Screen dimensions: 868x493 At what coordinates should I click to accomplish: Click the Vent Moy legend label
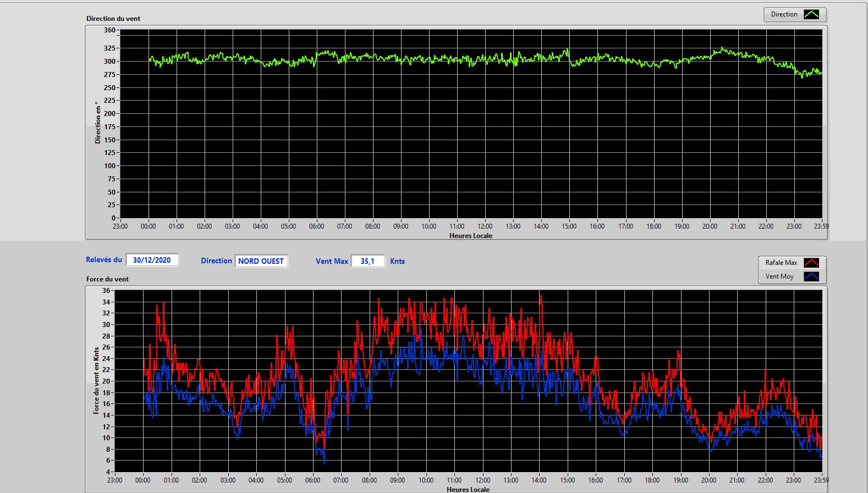[x=779, y=276]
